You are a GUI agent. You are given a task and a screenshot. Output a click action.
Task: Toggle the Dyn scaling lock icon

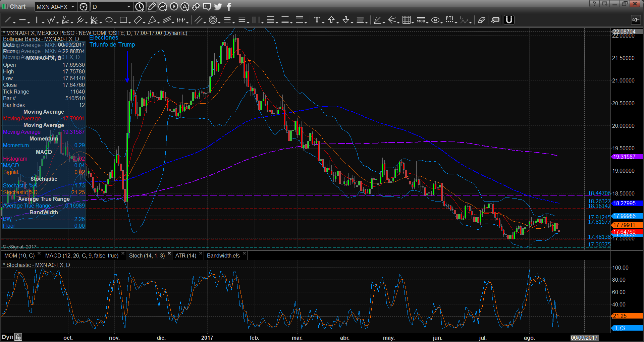[18, 337]
